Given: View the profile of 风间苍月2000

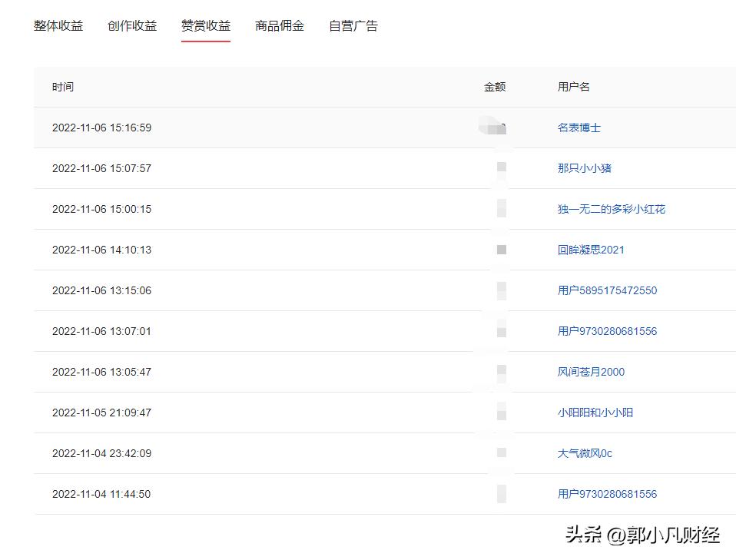Looking at the screenshot, I should pos(592,372).
